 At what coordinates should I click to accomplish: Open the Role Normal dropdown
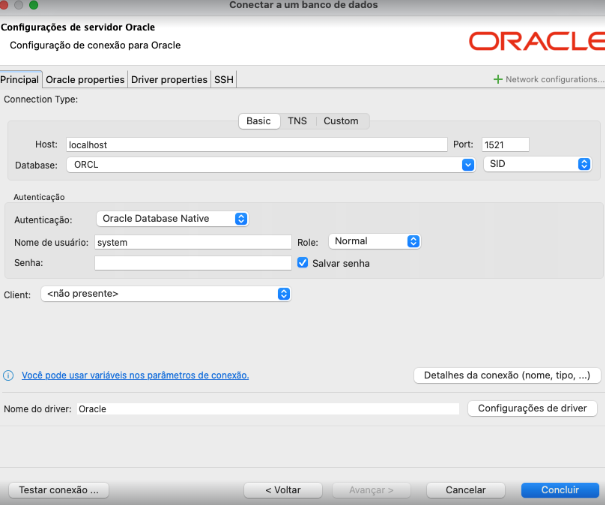374,242
